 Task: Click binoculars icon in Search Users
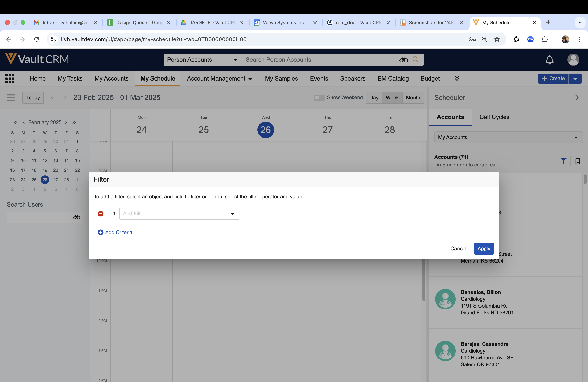(77, 217)
